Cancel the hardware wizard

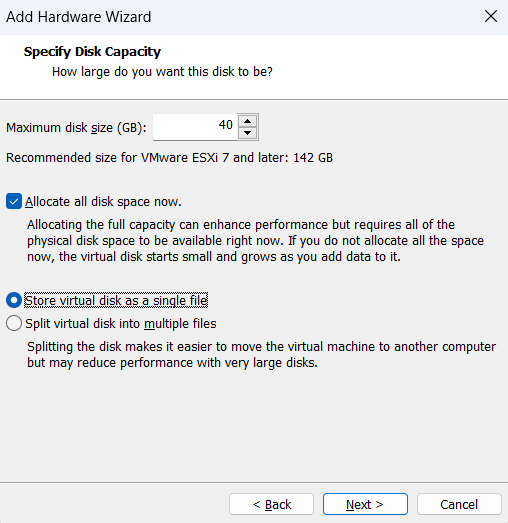pyautogui.click(x=459, y=504)
